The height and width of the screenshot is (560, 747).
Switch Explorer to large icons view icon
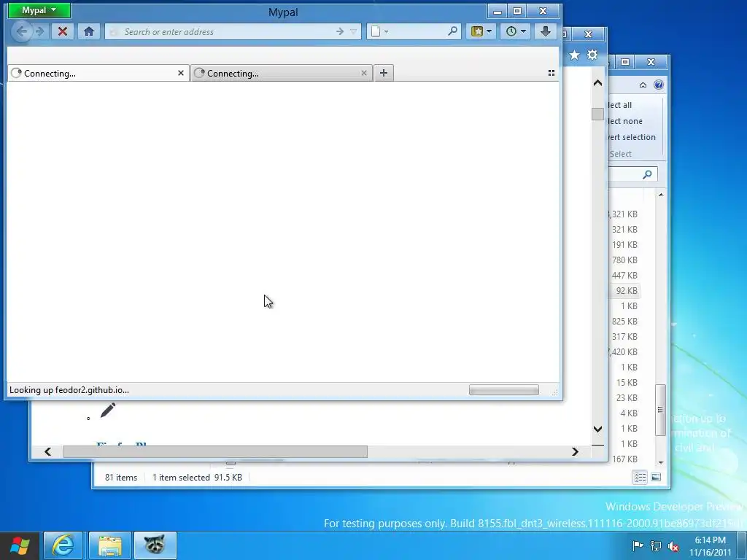(x=656, y=477)
